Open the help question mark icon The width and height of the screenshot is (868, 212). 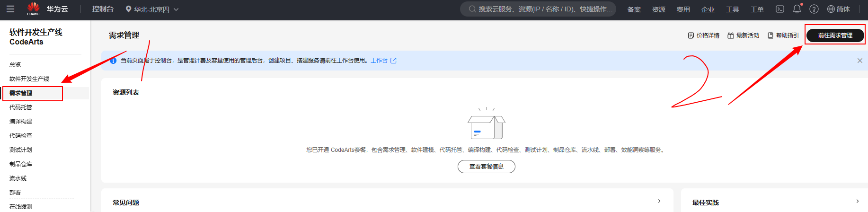point(814,9)
